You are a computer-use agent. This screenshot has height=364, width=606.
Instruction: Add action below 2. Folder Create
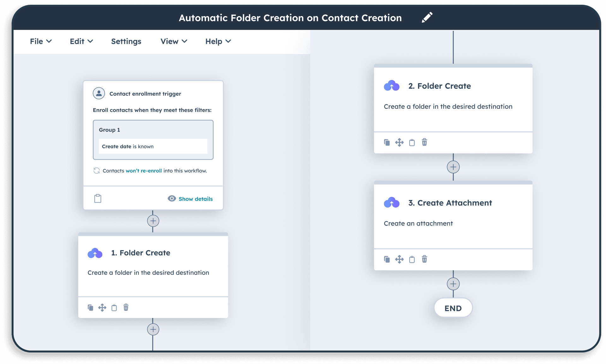click(453, 167)
